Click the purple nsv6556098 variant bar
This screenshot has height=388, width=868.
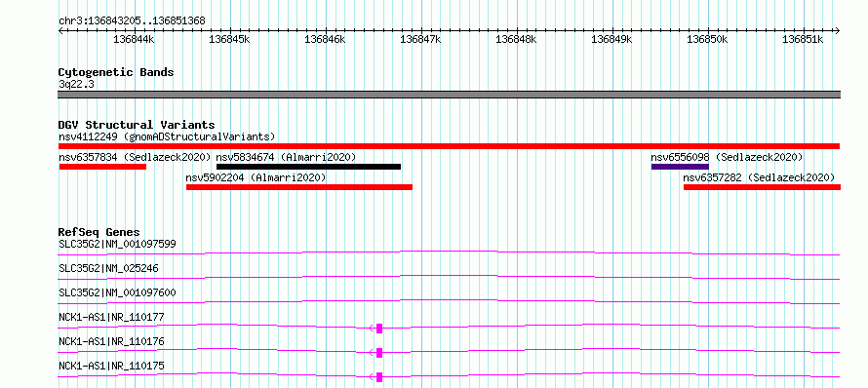[681, 167]
